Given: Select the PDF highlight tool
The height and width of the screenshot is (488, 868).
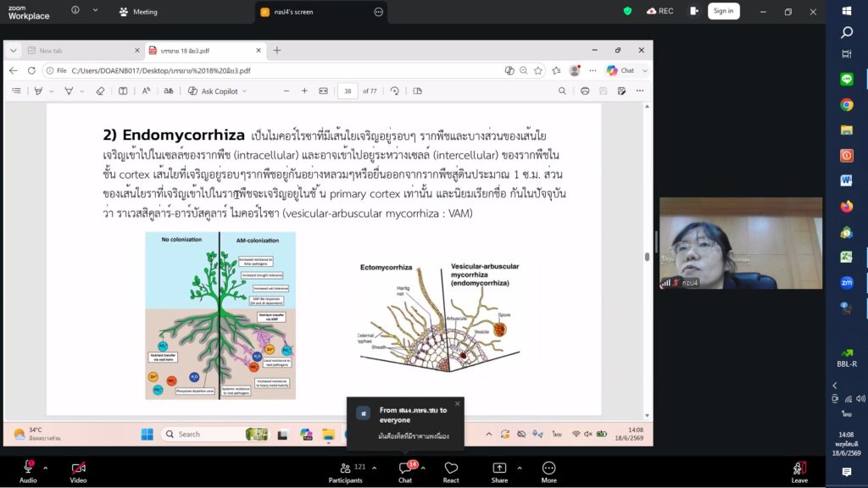Looking at the screenshot, I should coord(38,91).
